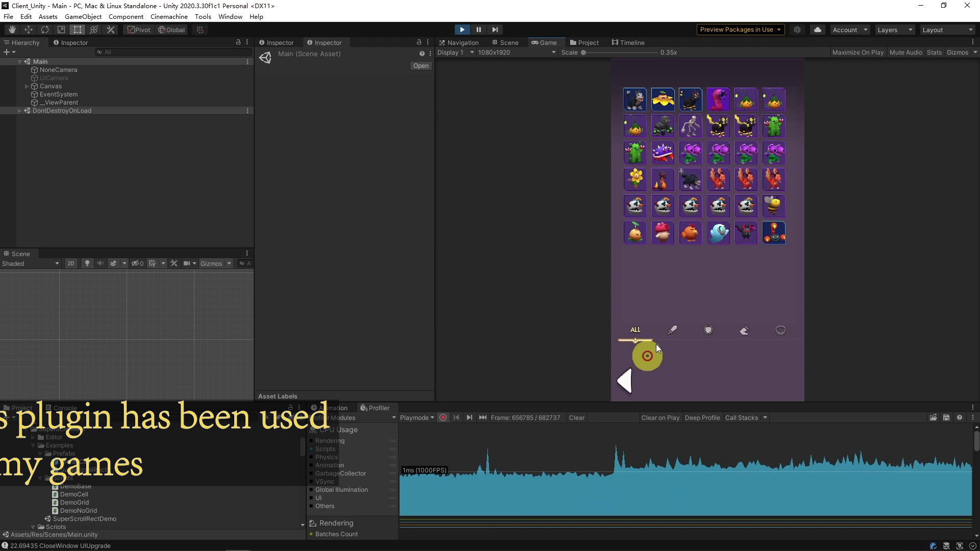
Task: Toggle Global handle rotation
Action: [171, 30]
